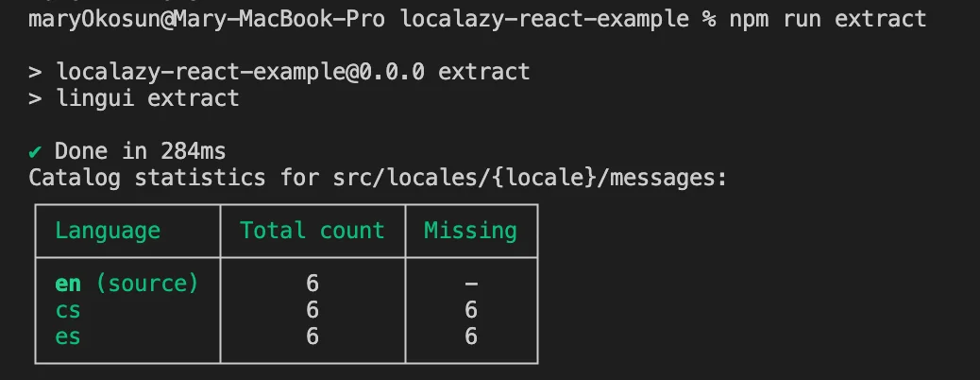
Task: Click the 'en (source)' language row
Action: (x=127, y=284)
